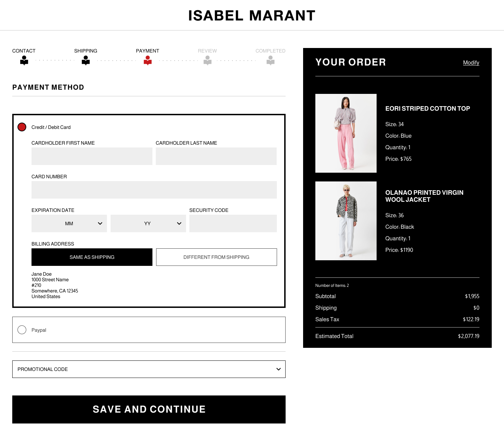Choose Same As Shipping billing address
This screenshot has height=441, width=504.
coord(92,257)
